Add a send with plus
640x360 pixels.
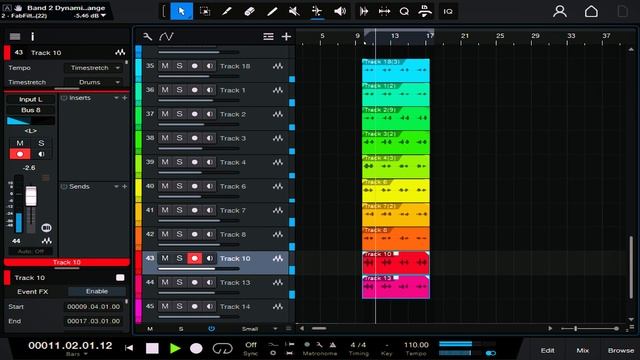(125, 187)
